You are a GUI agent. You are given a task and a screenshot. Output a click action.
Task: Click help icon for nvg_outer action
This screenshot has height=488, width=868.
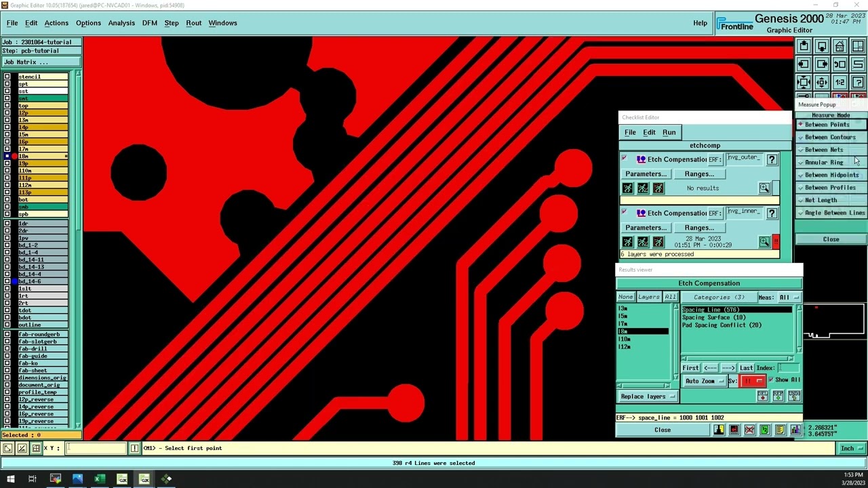point(772,159)
